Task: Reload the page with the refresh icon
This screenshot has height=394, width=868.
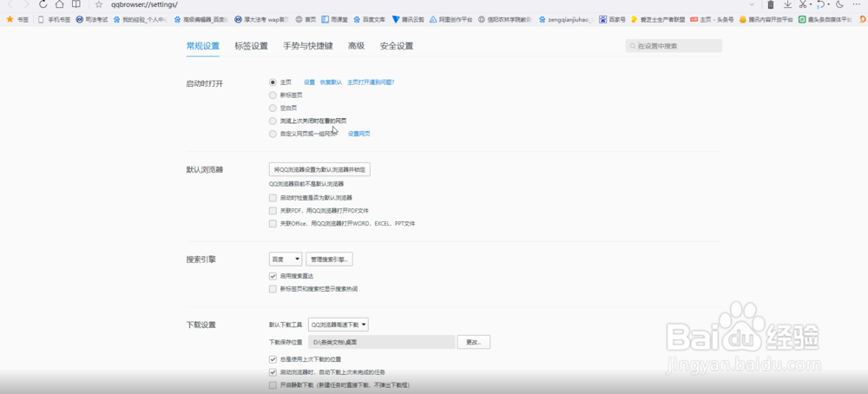Action: coord(43,4)
